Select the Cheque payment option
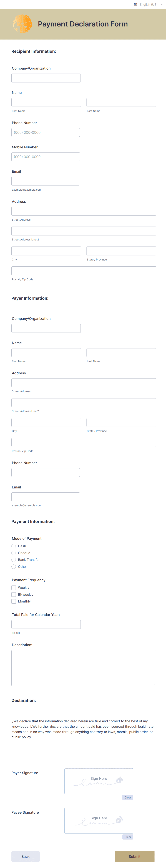Screen dimensions: 166x868 click(x=13, y=553)
